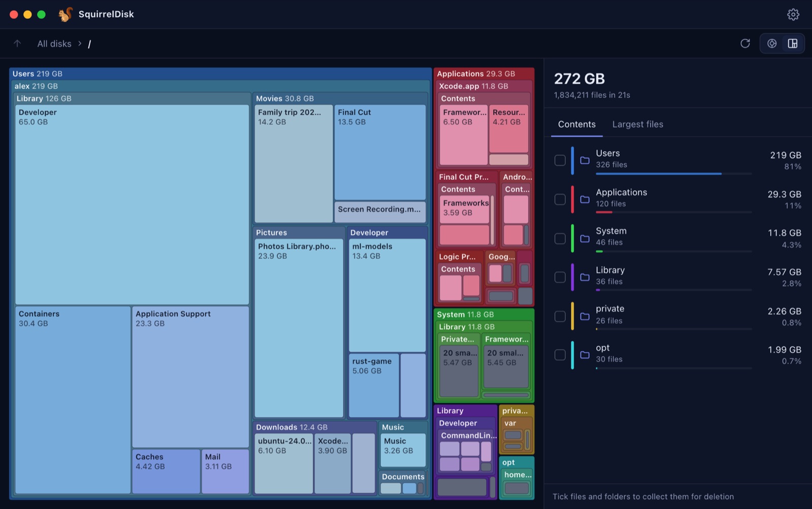Select the Screen Recording file block
The width and height of the screenshot is (812, 509).
(x=380, y=212)
